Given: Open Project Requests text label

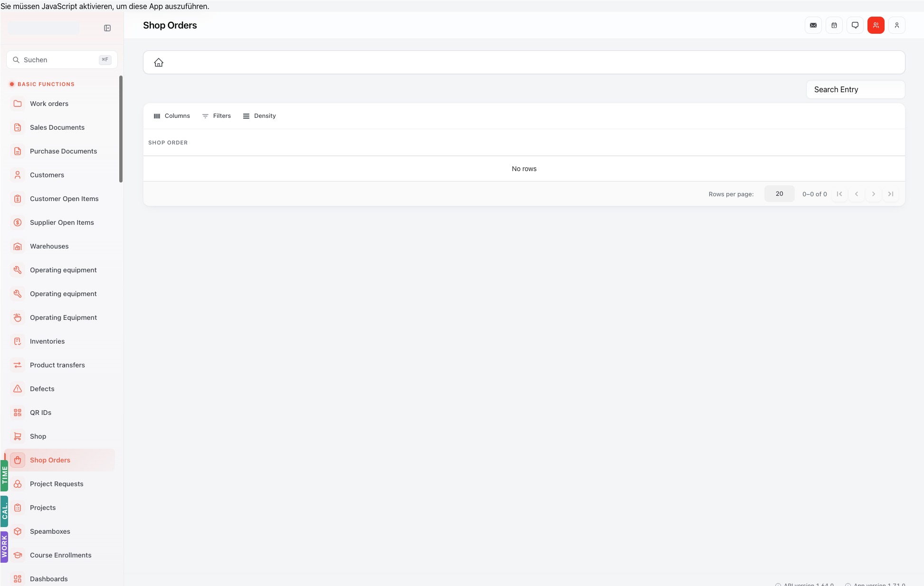Looking at the screenshot, I should [x=57, y=484].
